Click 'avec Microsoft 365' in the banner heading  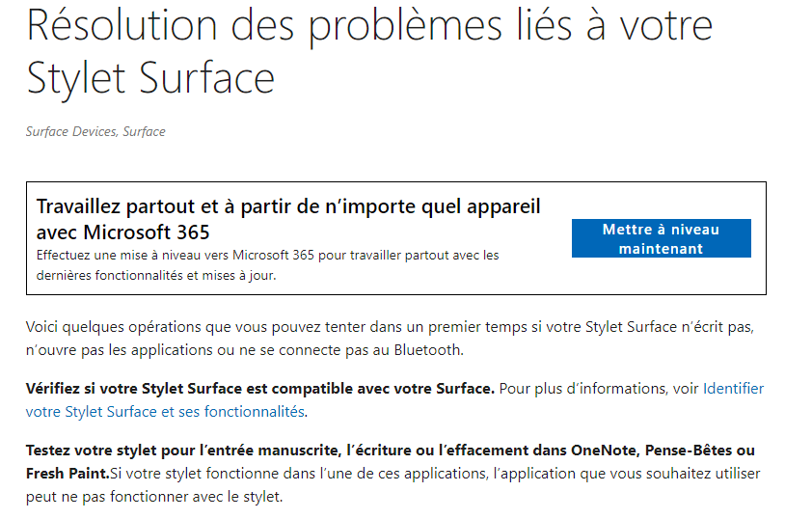pyautogui.click(x=122, y=232)
